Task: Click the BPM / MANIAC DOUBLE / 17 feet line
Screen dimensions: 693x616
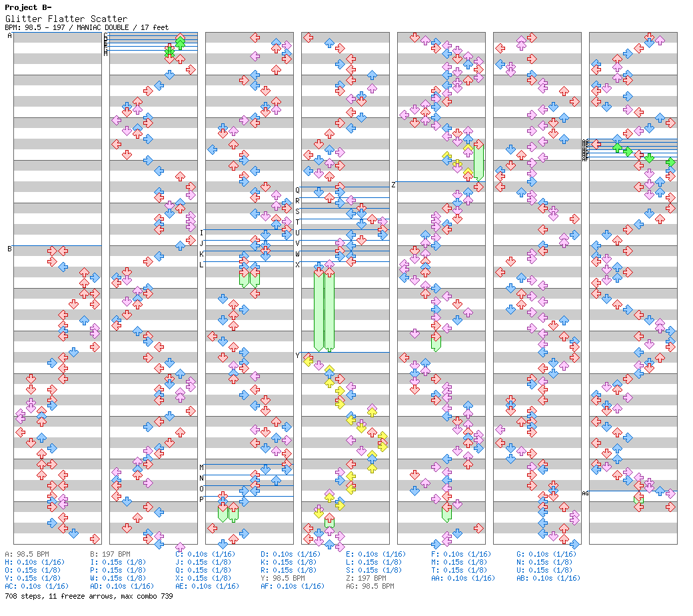Action: pos(87,27)
